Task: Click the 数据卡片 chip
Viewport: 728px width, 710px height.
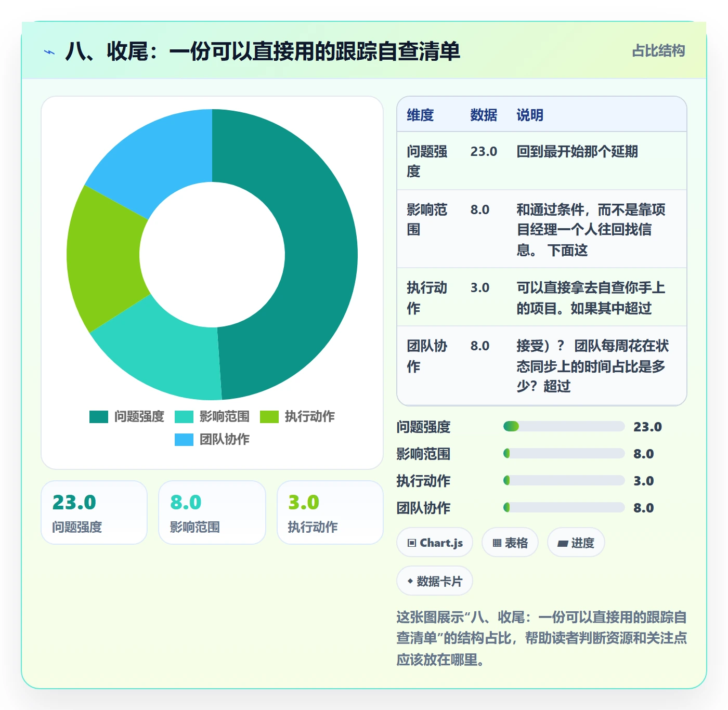Action: 435,581
